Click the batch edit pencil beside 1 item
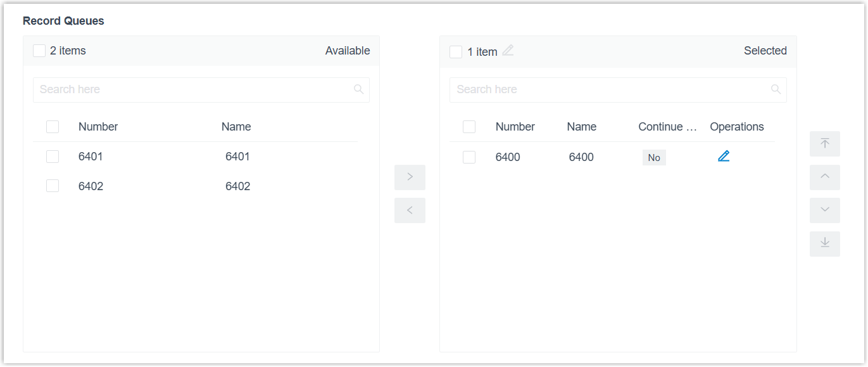 point(508,51)
